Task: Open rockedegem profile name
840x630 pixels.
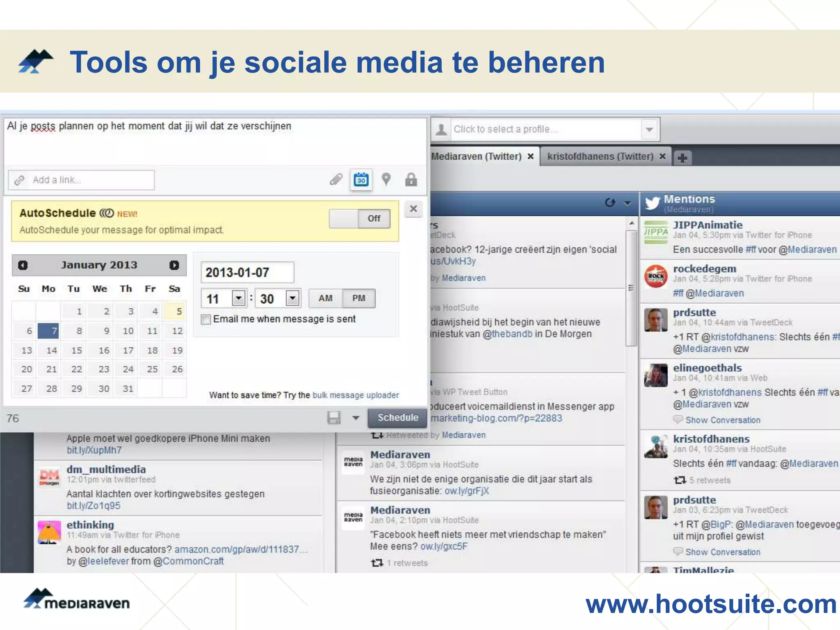Action: pos(705,269)
